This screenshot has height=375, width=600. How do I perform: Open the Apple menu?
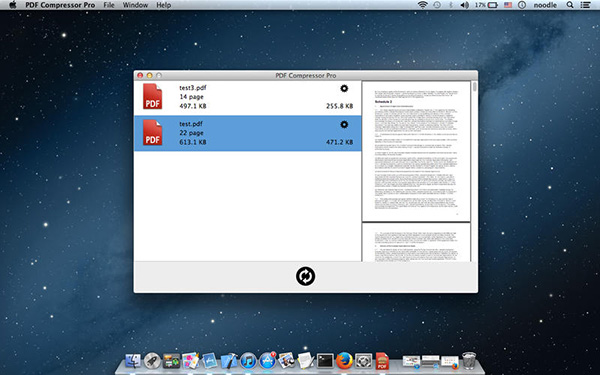(13, 5)
